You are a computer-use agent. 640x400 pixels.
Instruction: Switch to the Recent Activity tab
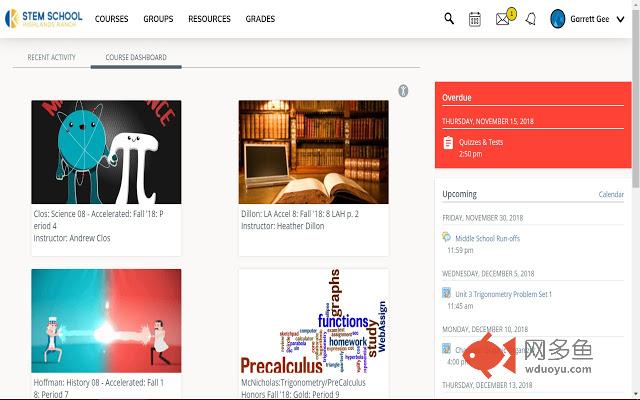click(x=51, y=57)
